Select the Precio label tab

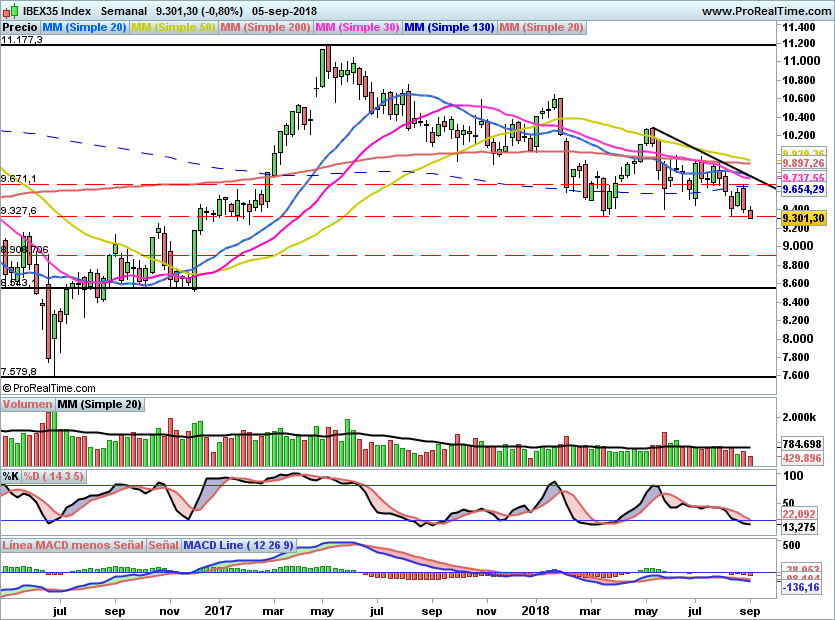(20, 28)
